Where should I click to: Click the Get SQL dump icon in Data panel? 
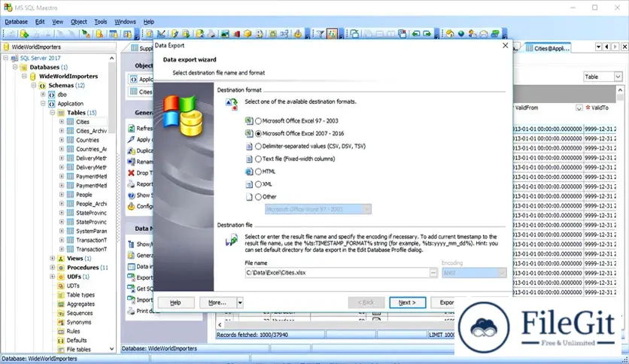click(x=131, y=288)
